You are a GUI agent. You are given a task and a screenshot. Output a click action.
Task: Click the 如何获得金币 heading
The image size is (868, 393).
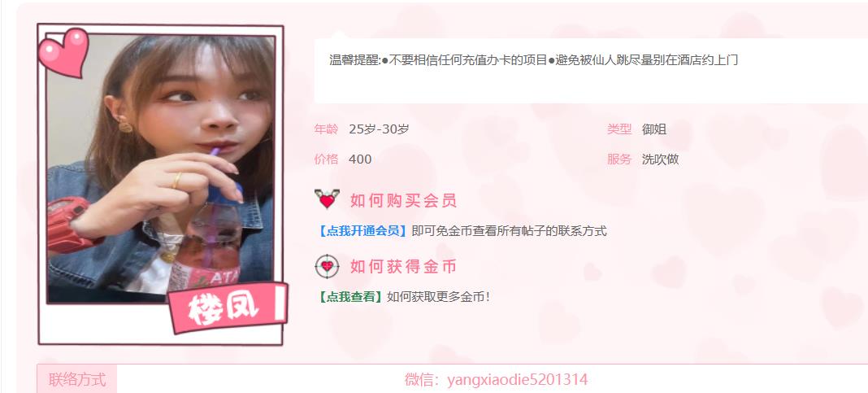[404, 267]
